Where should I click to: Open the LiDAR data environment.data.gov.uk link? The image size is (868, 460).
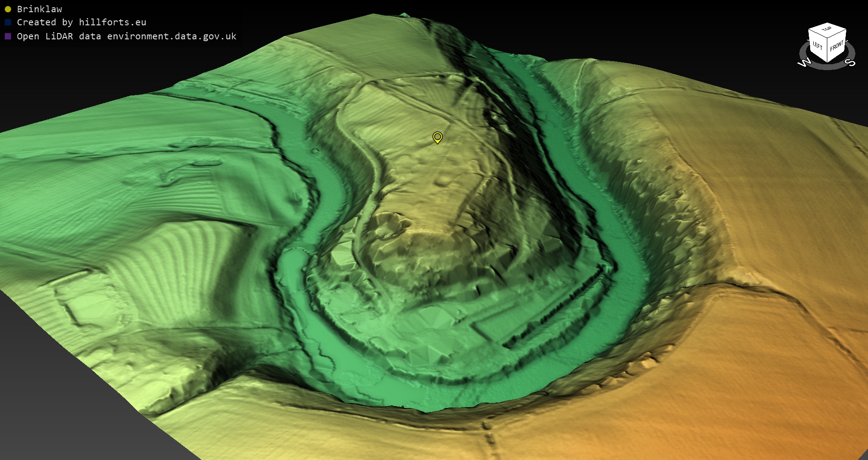click(127, 36)
